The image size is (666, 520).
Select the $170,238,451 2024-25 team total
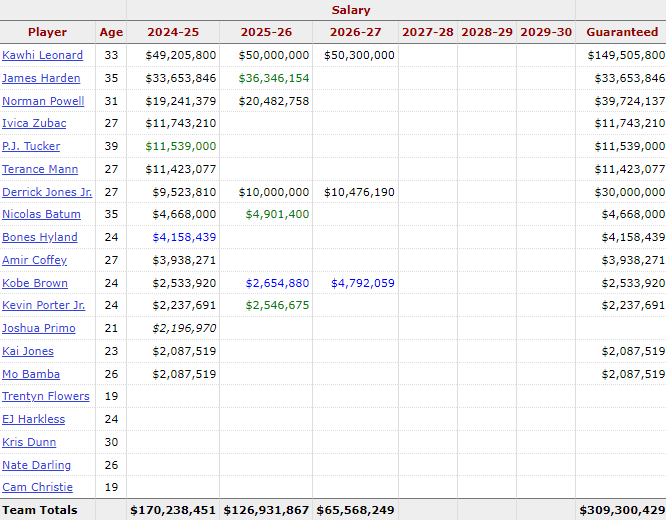173,510
